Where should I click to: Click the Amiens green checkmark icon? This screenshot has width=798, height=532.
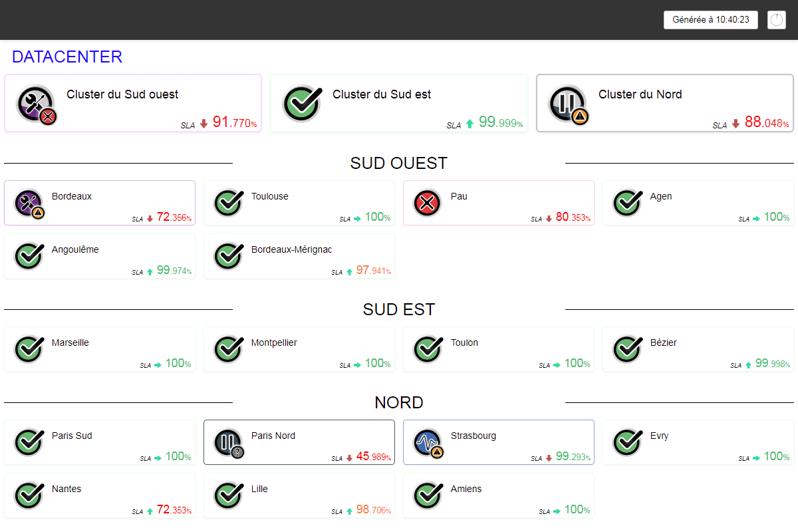[x=428, y=495]
